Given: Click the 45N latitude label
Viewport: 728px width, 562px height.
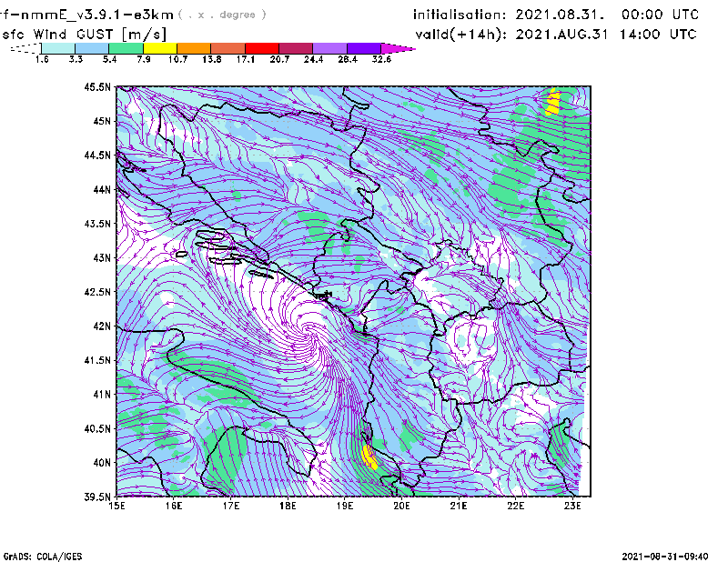Looking at the screenshot, I should click(x=102, y=121).
